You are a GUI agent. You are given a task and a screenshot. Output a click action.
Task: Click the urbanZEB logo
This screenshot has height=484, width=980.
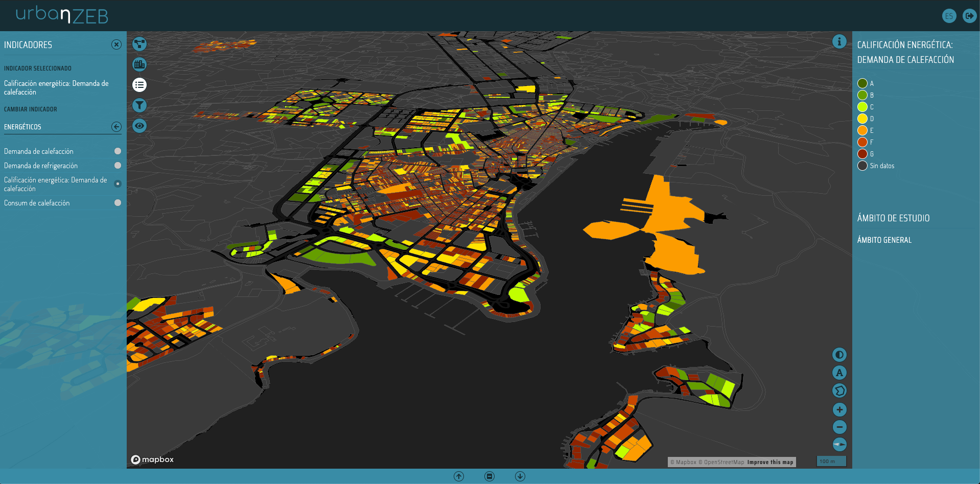(x=62, y=15)
